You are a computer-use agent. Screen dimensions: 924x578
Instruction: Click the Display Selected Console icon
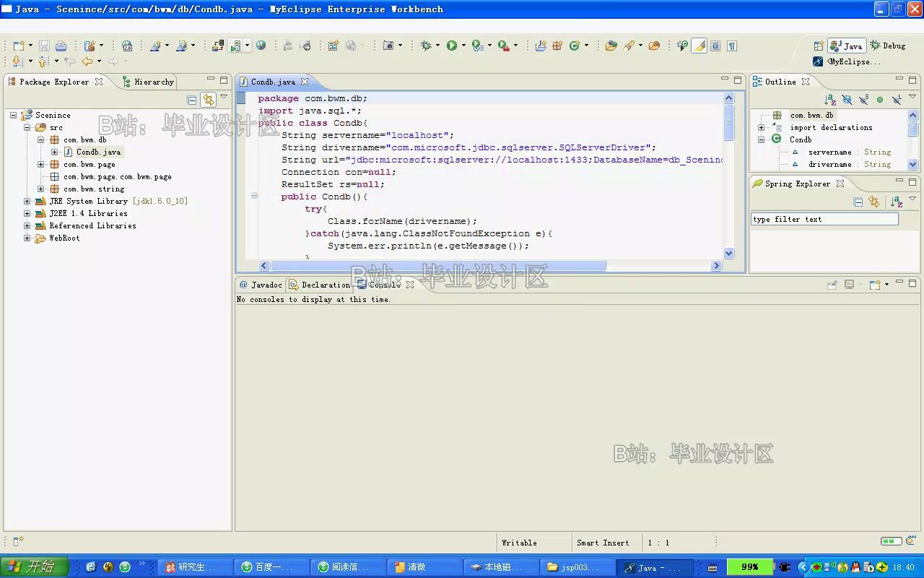coord(849,285)
